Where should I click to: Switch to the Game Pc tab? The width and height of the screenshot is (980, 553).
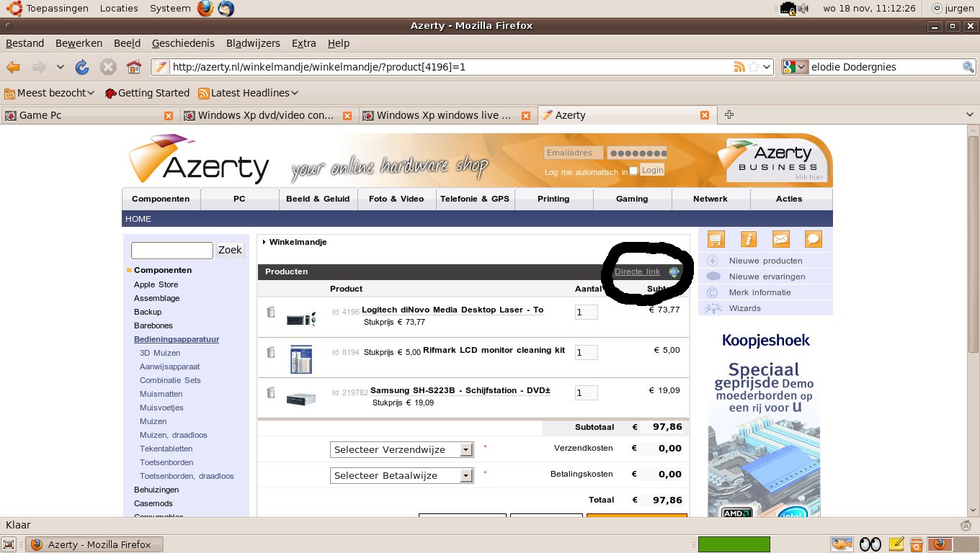89,115
